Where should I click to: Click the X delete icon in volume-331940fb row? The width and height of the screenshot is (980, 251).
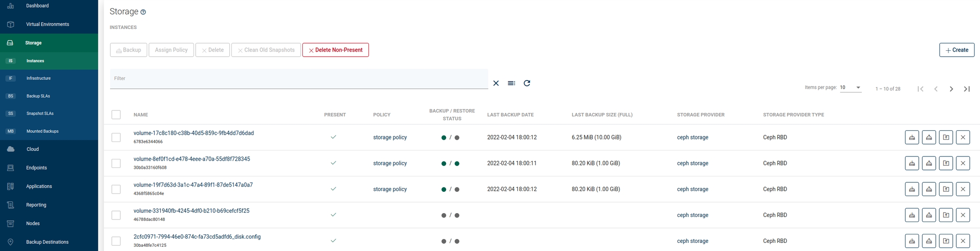tap(963, 215)
